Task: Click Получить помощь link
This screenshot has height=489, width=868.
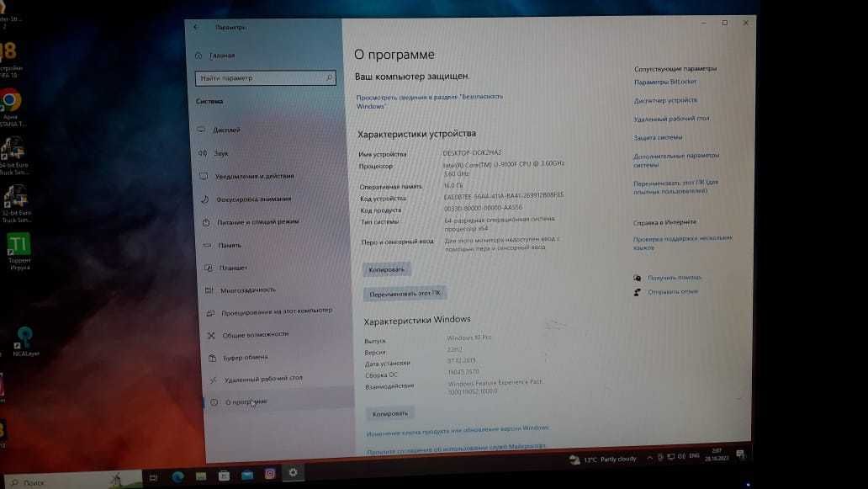Action: coord(675,278)
